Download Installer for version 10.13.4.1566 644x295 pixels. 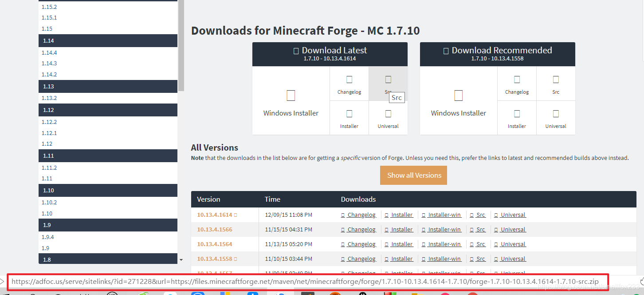[399, 230]
